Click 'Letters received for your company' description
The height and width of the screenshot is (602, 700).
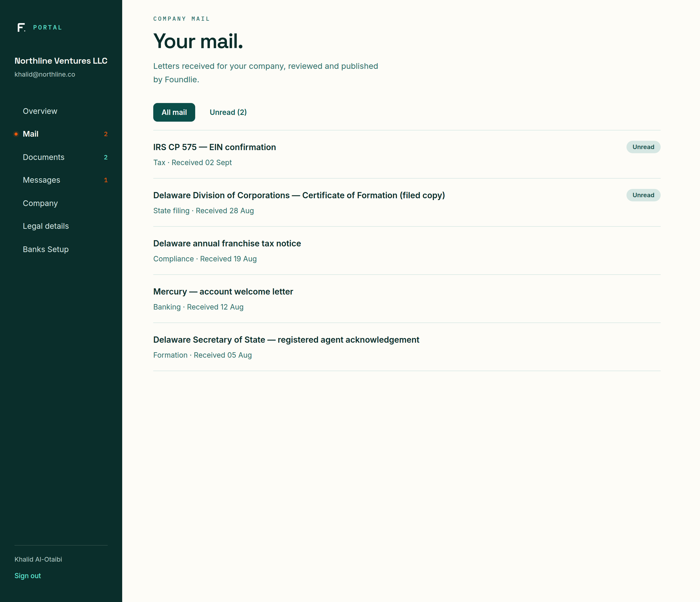(266, 73)
